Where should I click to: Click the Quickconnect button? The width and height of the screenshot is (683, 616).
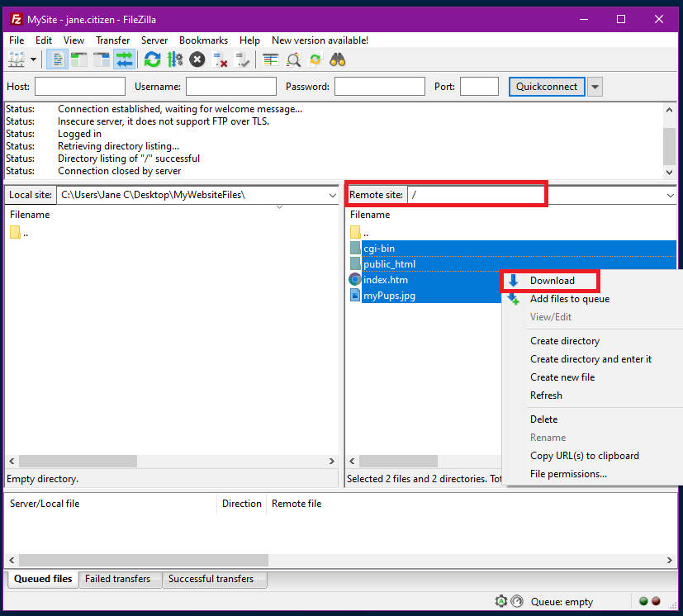coord(546,86)
